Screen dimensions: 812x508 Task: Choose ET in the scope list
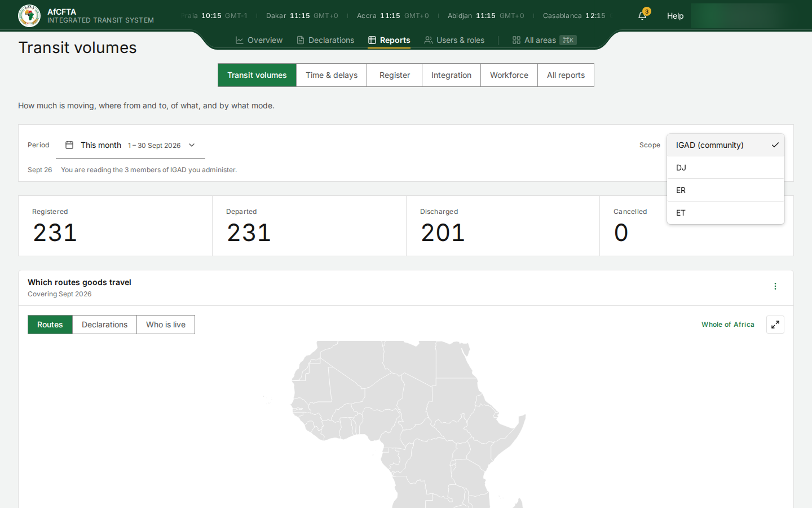coord(726,213)
